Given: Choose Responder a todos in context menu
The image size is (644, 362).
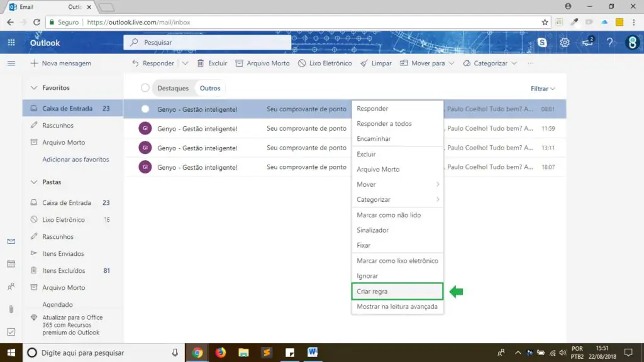Looking at the screenshot, I should coord(397,124).
